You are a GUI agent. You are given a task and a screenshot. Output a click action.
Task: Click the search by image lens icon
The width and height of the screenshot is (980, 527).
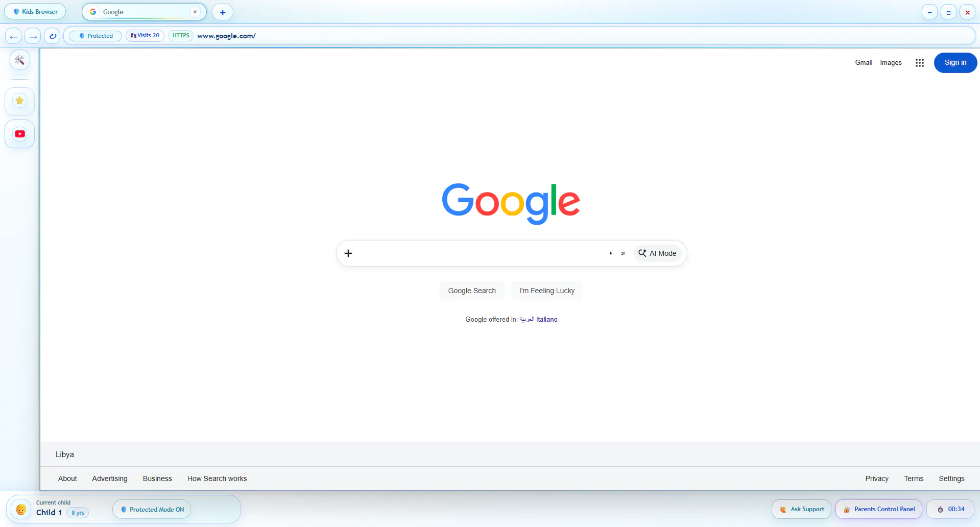[x=623, y=253]
